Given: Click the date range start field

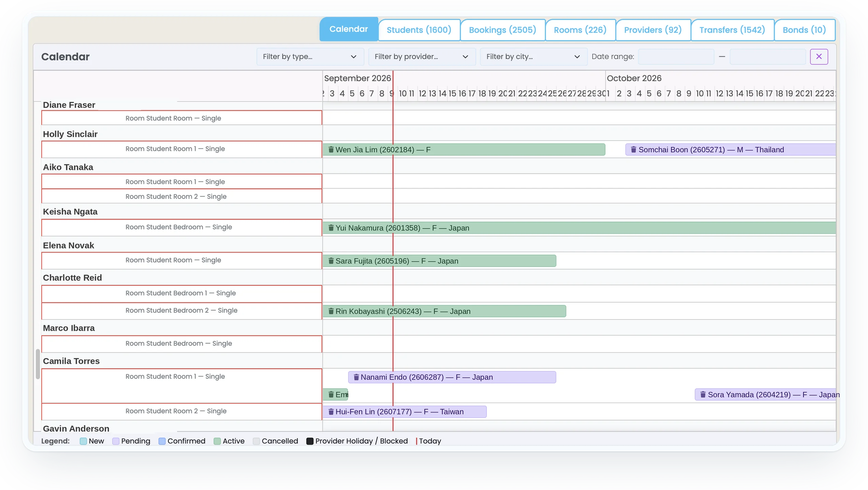Looking at the screenshot, I should (x=676, y=57).
